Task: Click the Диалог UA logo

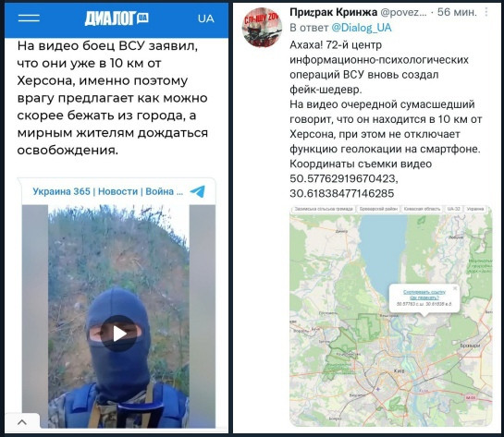Action: (117, 18)
